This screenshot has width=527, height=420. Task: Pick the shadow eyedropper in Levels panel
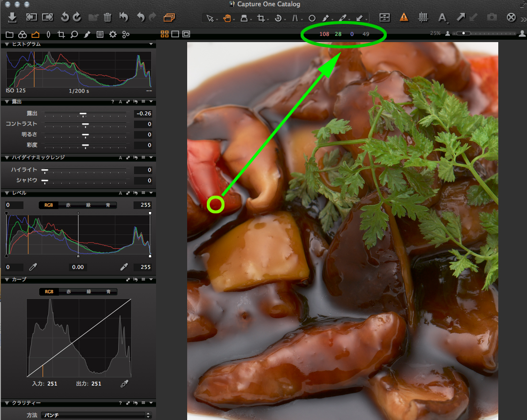click(x=34, y=267)
